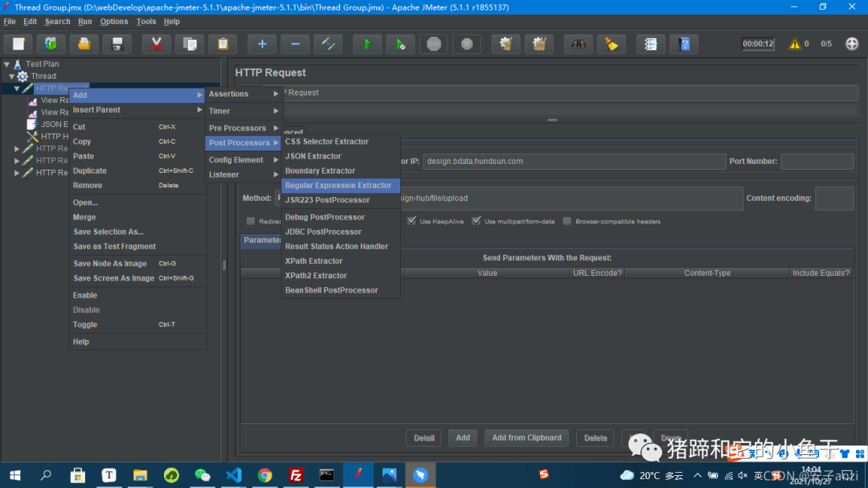
Task: Select Duplicate in context menu
Action: tap(137, 170)
